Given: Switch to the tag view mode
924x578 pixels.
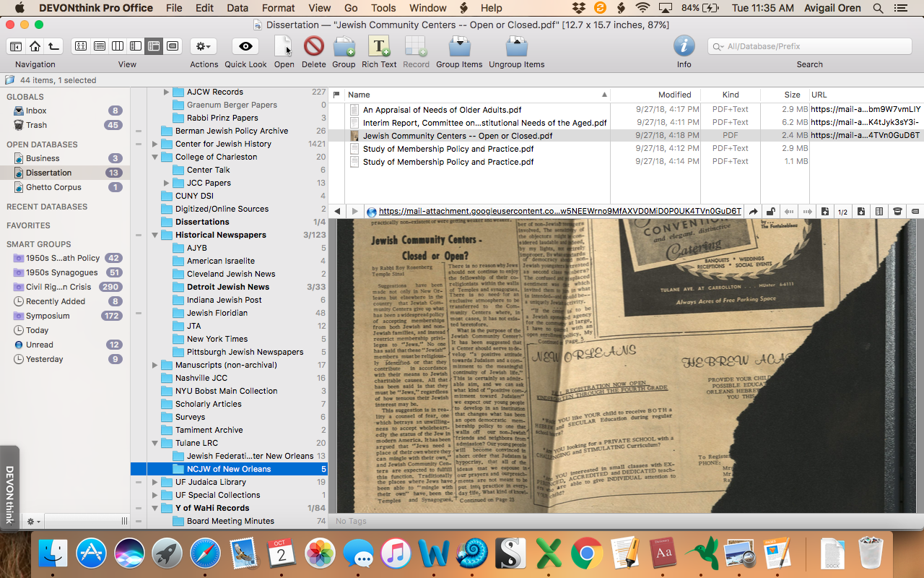Looking at the screenshot, I should 172,46.
